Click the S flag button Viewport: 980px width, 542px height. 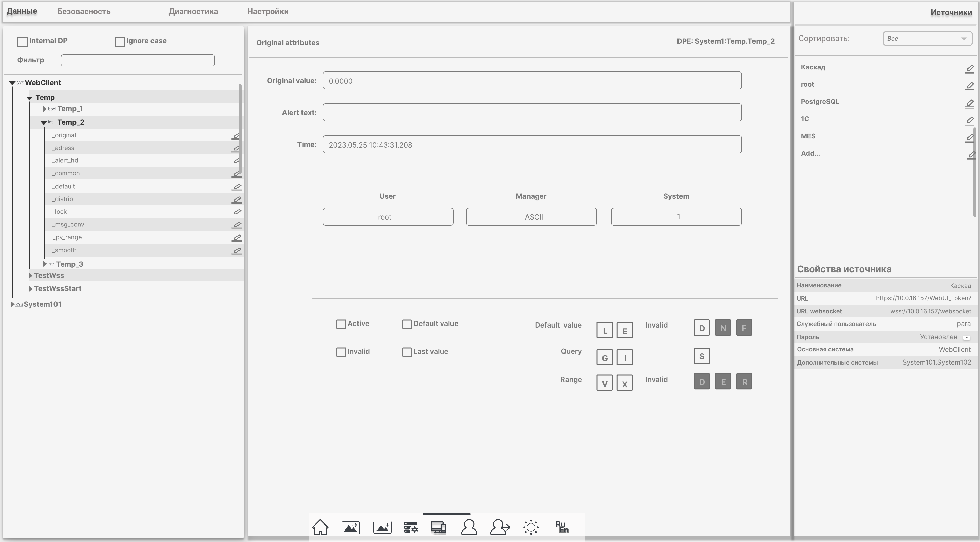[702, 356]
